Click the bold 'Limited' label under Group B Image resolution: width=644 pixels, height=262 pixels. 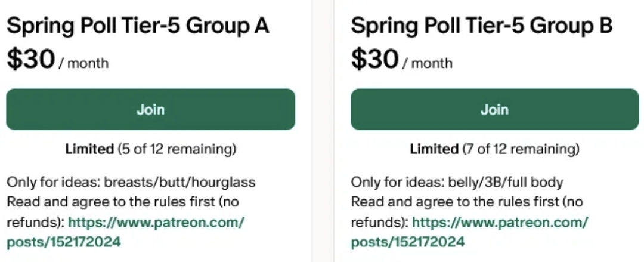434,149
